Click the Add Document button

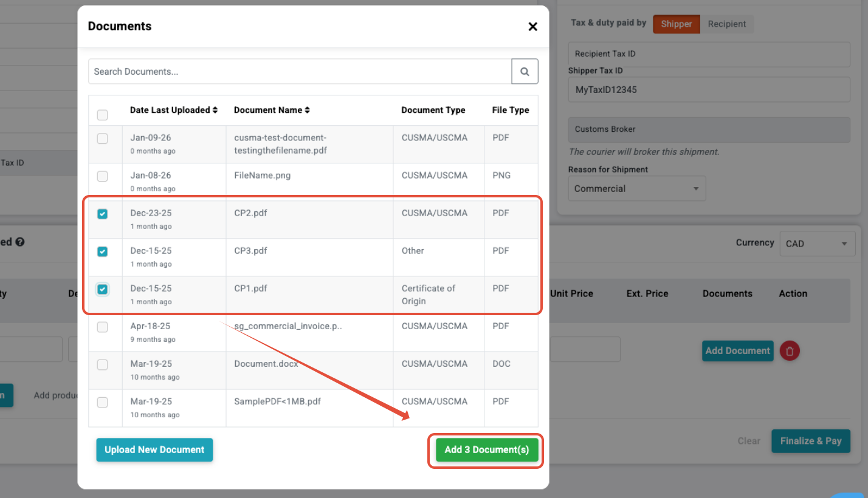(738, 350)
